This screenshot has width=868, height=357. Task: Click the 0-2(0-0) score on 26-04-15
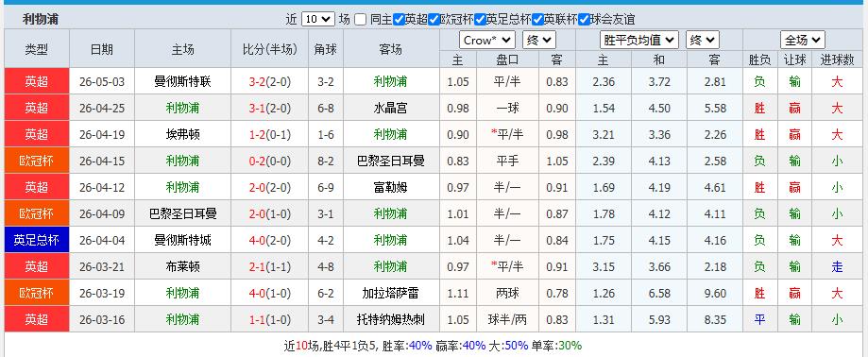point(270,161)
